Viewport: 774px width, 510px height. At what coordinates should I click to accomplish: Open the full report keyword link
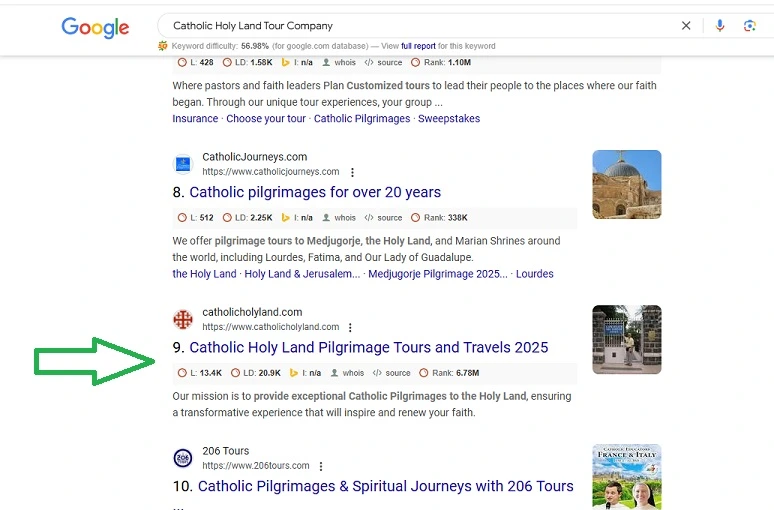(418, 46)
